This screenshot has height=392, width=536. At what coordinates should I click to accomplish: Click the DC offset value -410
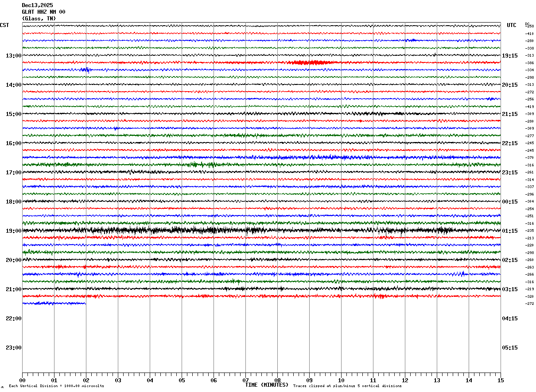(529, 34)
